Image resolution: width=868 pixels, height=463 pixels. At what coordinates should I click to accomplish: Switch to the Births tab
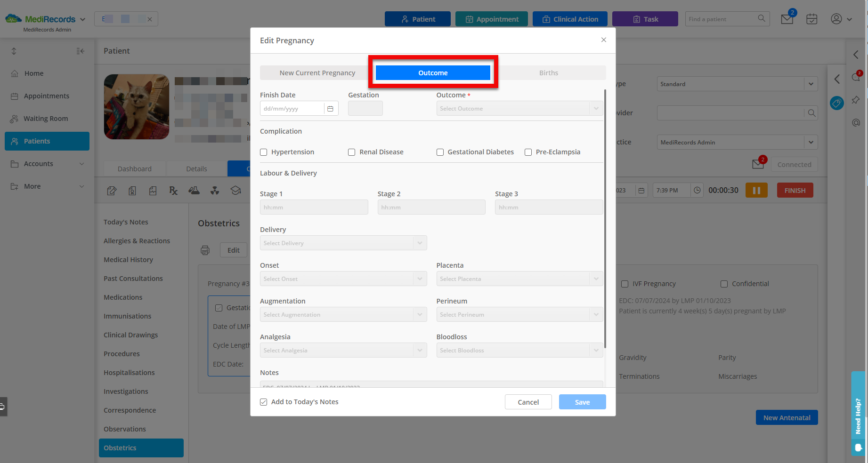click(x=548, y=72)
